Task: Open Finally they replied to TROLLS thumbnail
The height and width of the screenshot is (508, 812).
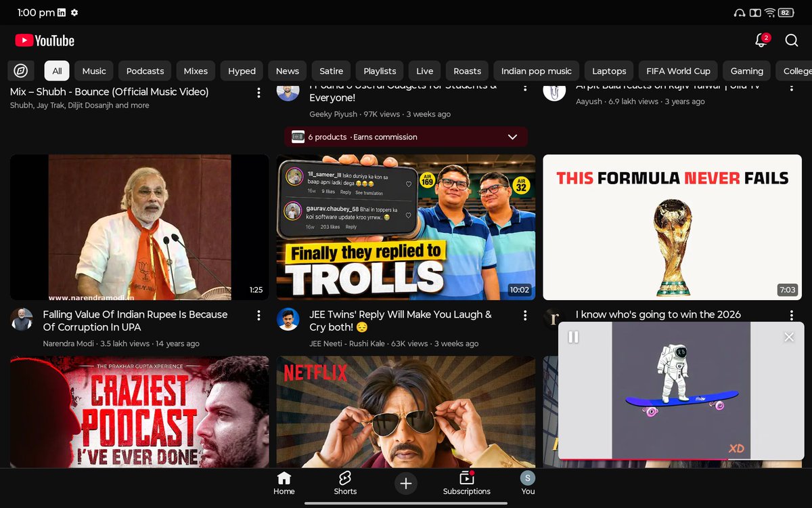Action: [406, 227]
